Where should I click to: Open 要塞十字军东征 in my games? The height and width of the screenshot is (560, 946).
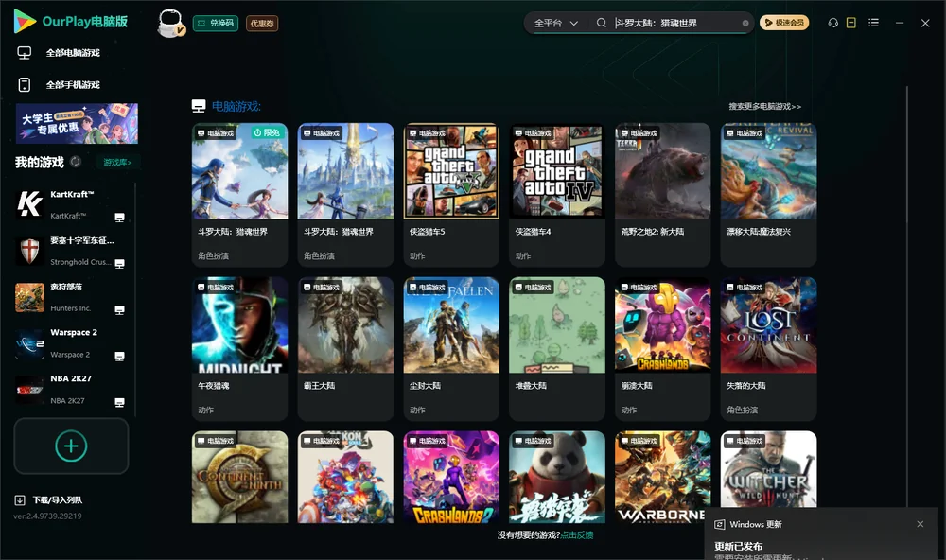click(71, 251)
